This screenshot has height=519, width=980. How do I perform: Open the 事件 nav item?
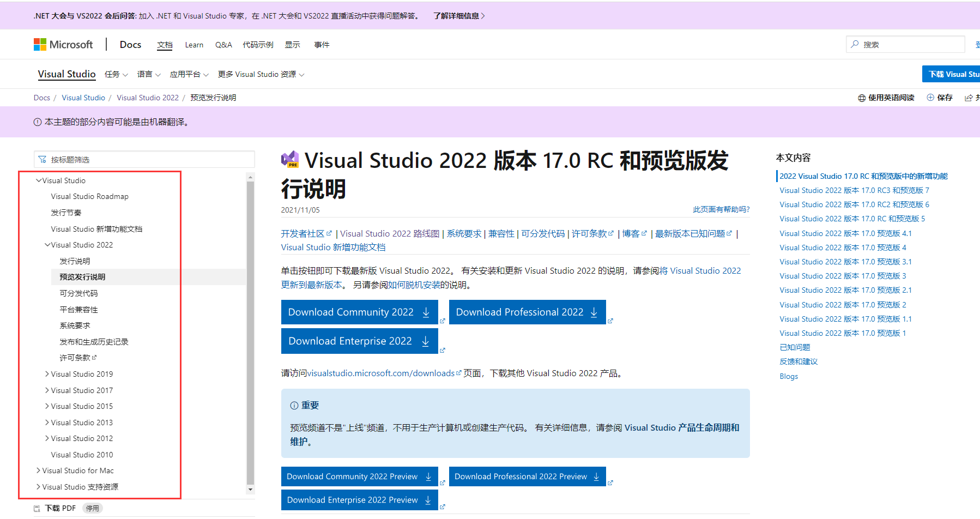pos(322,45)
